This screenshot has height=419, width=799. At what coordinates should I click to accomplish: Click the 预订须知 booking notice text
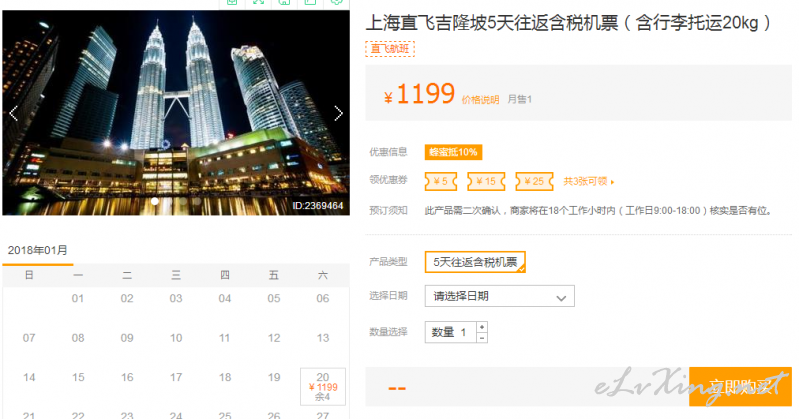coord(388,211)
